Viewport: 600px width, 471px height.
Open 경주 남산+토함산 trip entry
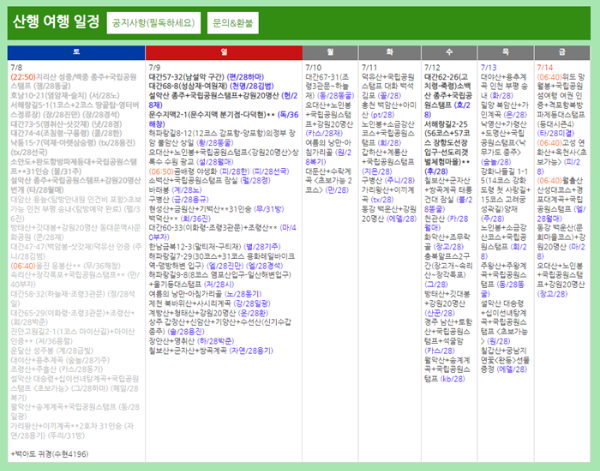(448, 336)
